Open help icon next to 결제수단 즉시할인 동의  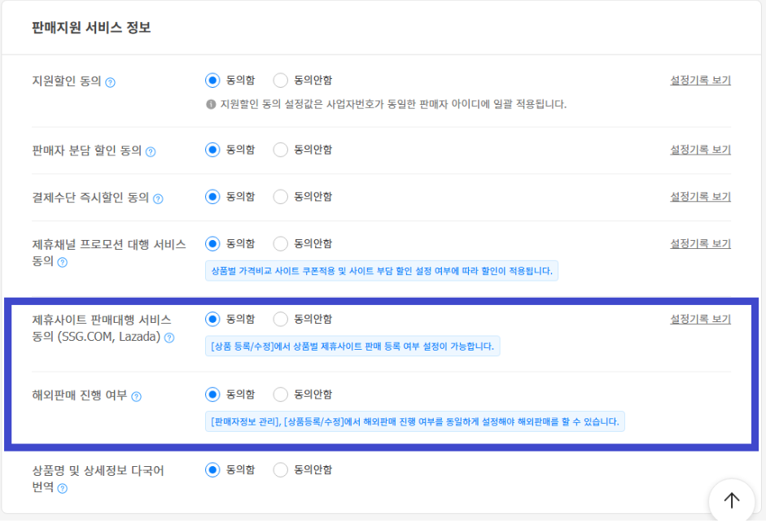click(x=158, y=198)
